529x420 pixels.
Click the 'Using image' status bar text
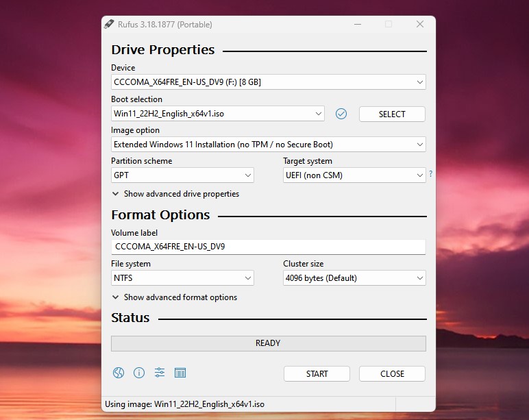coord(184,404)
